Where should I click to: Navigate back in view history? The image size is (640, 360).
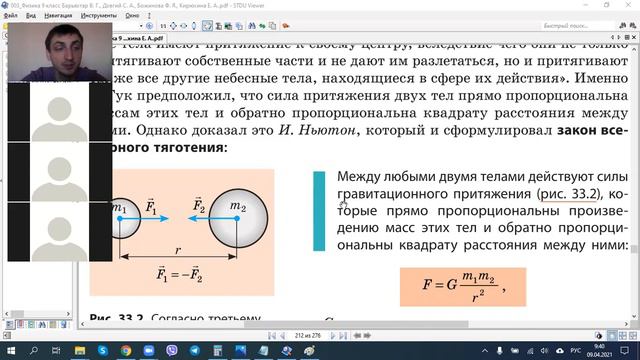(357, 336)
